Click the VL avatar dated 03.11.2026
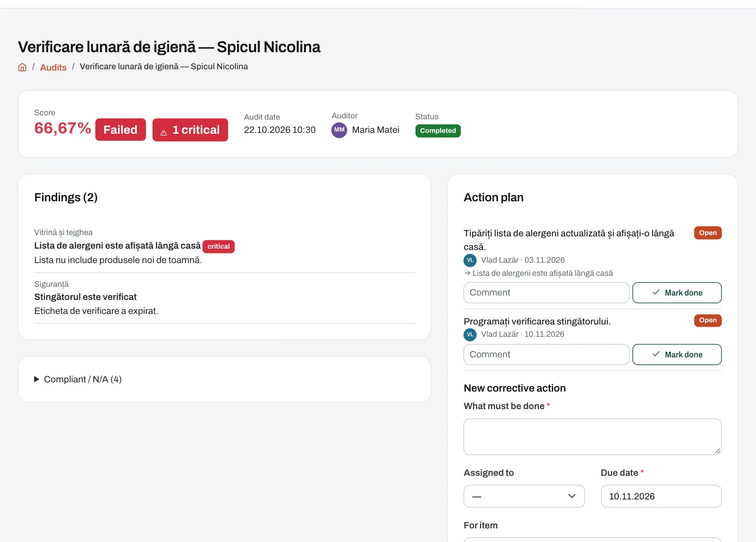 click(470, 260)
